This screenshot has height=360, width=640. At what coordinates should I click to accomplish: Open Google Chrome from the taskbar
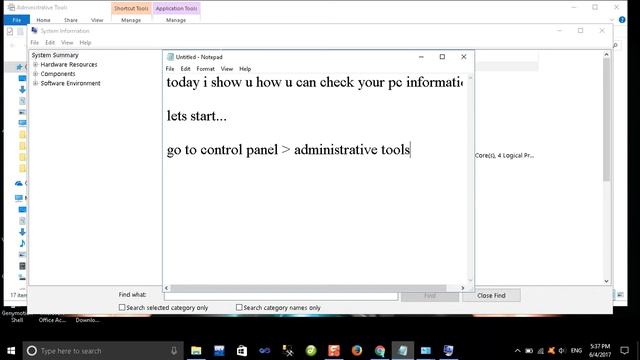click(380, 351)
